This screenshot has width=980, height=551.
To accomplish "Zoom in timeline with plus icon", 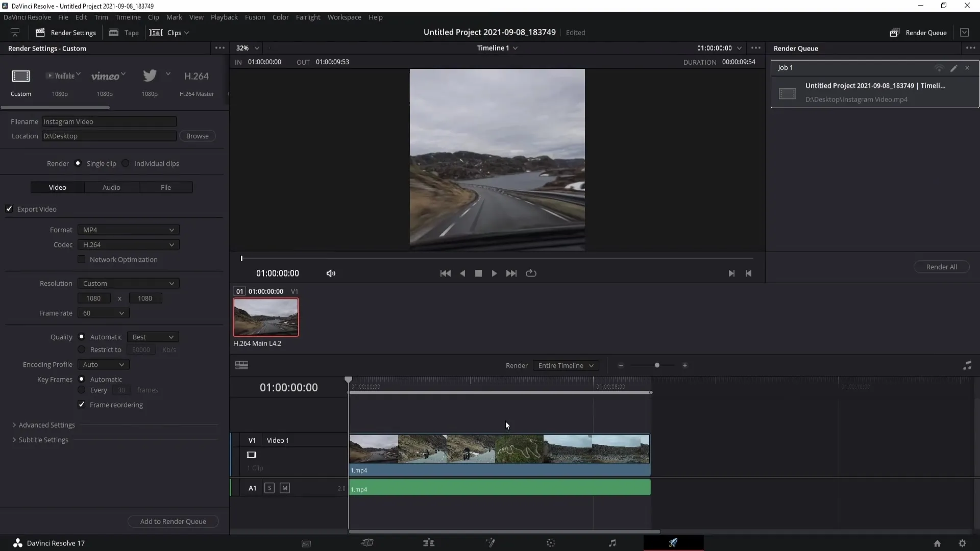I will [685, 365].
